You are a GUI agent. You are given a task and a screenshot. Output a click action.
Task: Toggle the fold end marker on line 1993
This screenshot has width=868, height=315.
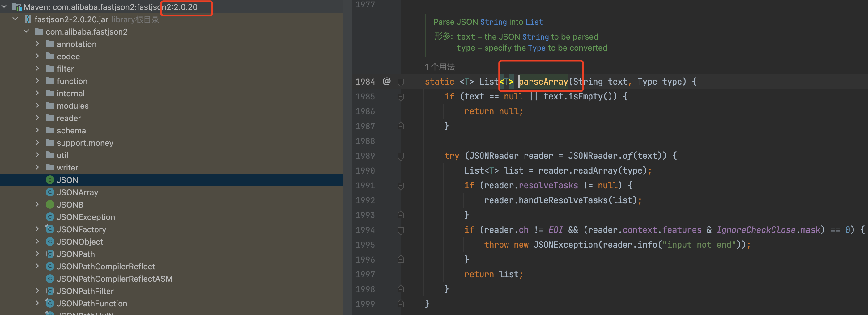pos(401,215)
